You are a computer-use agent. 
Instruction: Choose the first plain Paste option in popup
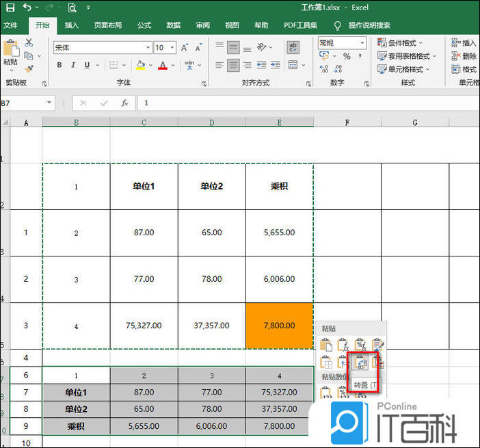pos(326,345)
